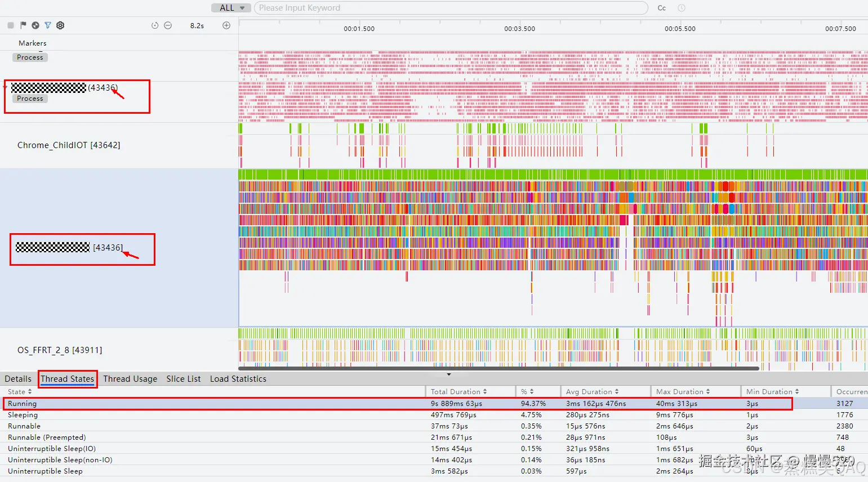The image size is (868, 482).
Task: Sort by Max Duration column
Action: pyautogui.click(x=683, y=392)
